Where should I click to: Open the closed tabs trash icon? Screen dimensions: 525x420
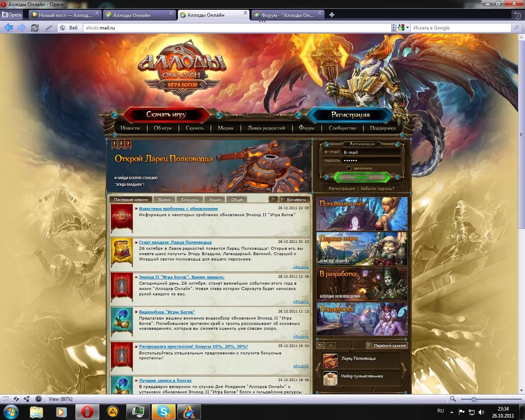(518, 15)
